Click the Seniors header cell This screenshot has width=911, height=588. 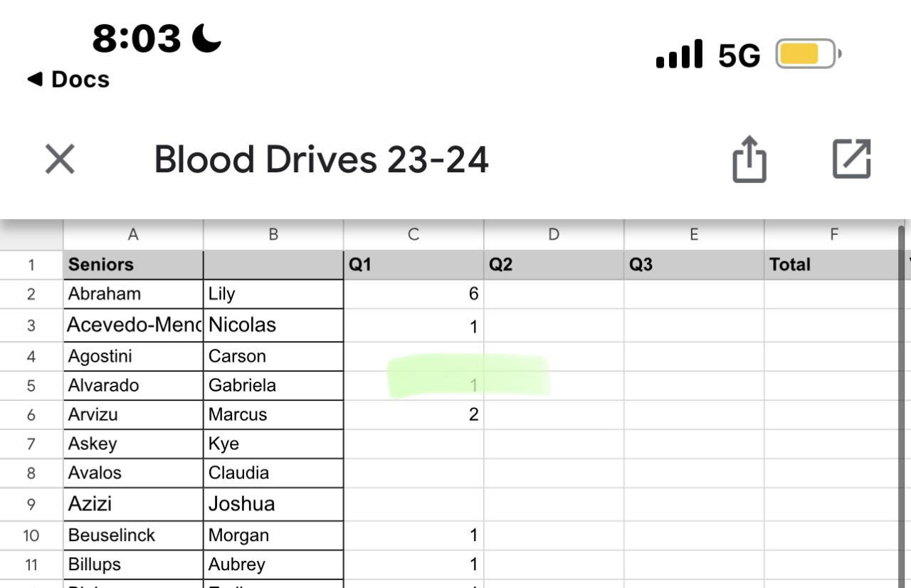[132, 265]
